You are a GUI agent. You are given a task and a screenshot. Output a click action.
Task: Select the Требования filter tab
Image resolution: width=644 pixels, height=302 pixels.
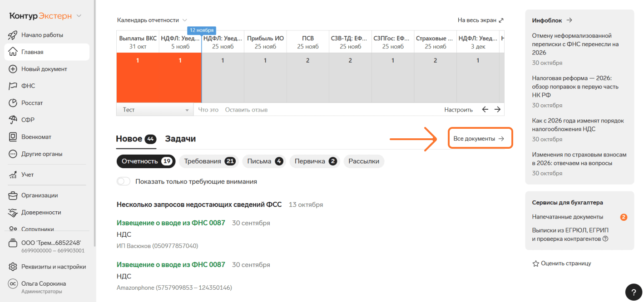(210, 161)
